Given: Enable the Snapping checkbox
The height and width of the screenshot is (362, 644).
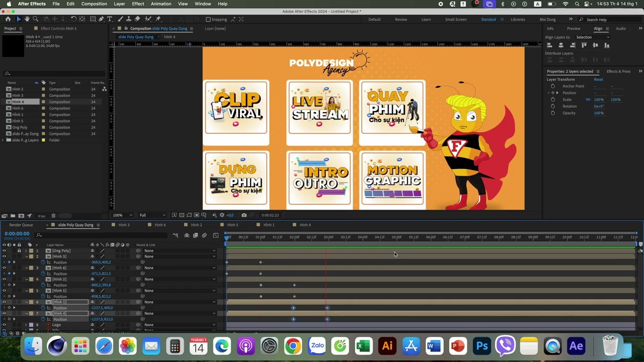Looking at the screenshot, I should tap(208, 19).
